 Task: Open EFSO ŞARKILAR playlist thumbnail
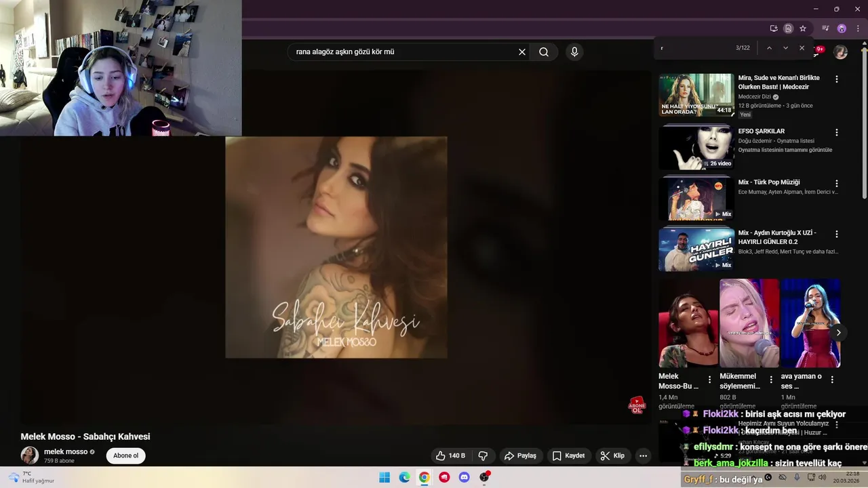tap(696, 147)
